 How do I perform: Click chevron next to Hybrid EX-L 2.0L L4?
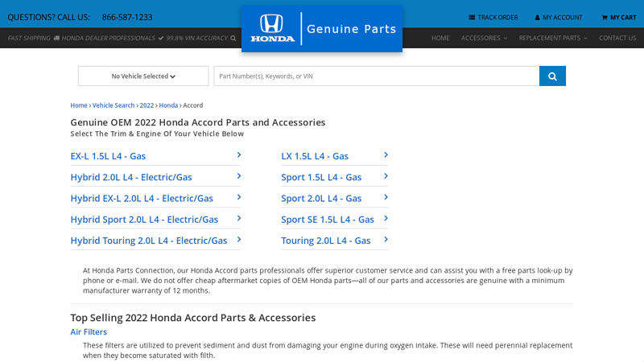(239, 197)
